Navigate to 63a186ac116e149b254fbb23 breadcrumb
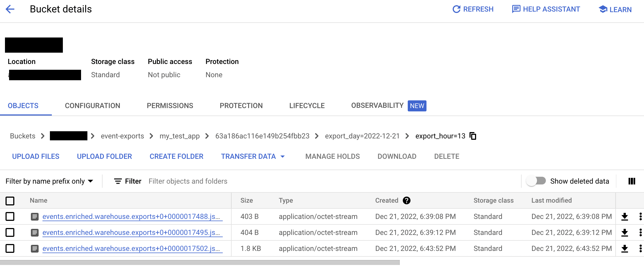 tap(262, 136)
